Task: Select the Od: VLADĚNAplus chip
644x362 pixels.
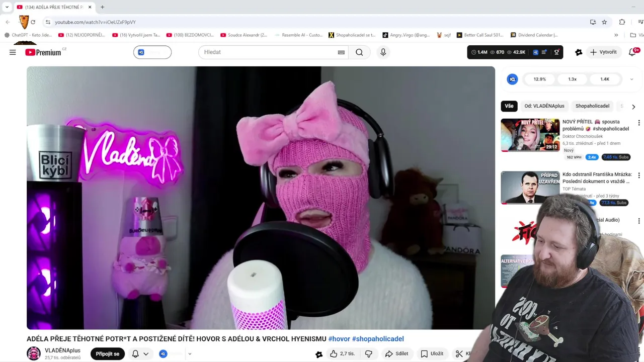Action: click(544, 106)
